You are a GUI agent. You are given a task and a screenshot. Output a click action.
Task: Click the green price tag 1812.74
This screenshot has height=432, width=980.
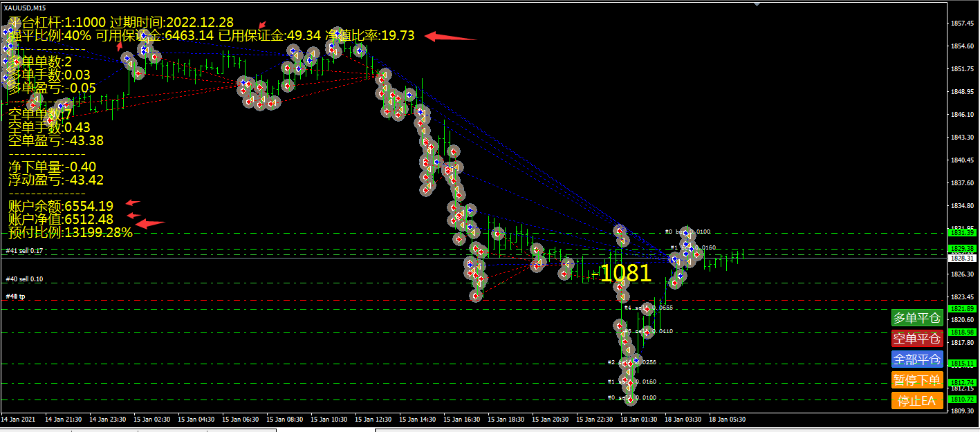pyautogui.click(x=962, y=382)
